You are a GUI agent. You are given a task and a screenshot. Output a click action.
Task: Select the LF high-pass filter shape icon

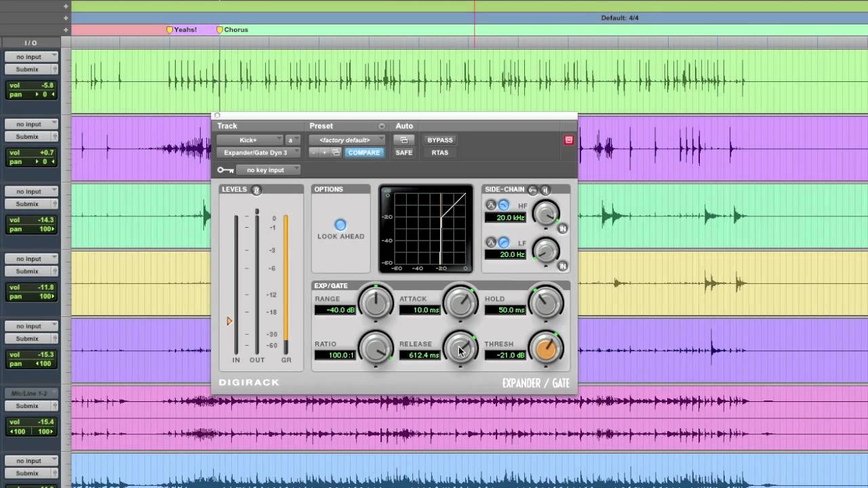503,242
